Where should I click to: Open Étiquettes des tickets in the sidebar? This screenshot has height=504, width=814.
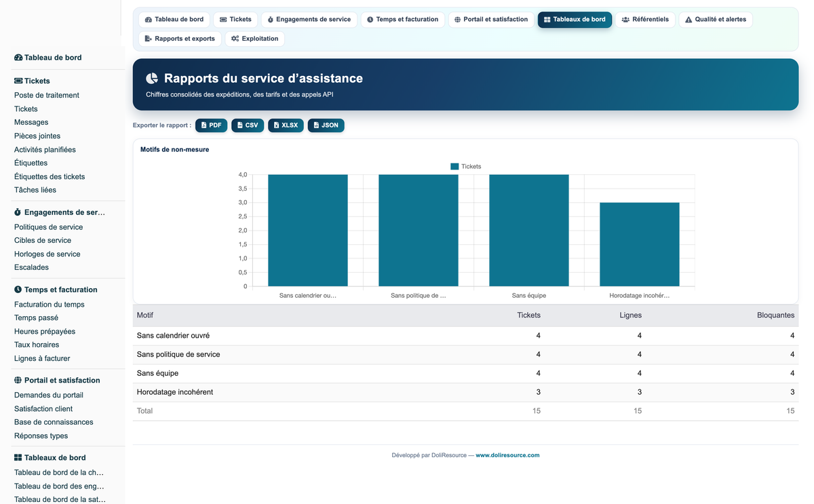click(50, 177)
